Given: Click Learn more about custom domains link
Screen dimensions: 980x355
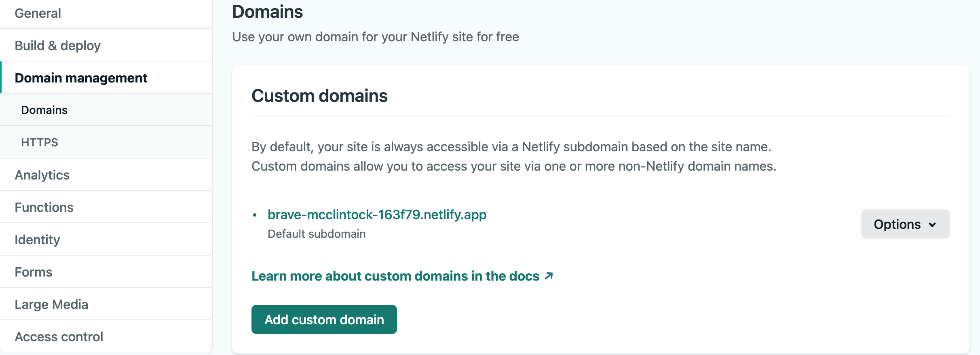Looking at the screenshot, I should pyautogui.click(x=395, y=276).
